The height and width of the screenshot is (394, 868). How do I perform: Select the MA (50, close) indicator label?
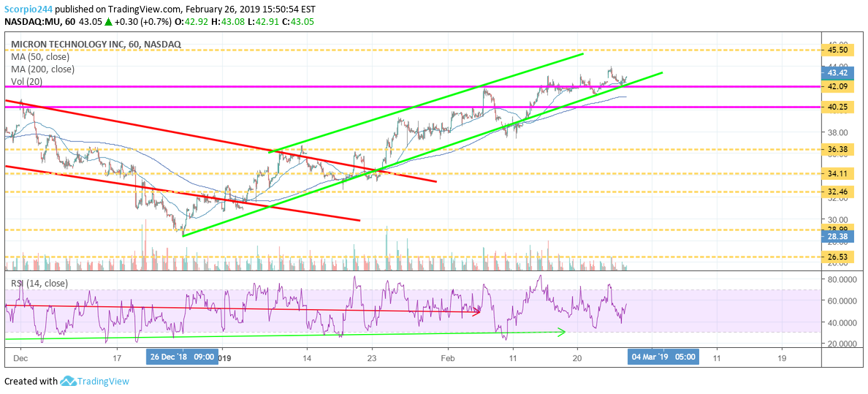40,56
